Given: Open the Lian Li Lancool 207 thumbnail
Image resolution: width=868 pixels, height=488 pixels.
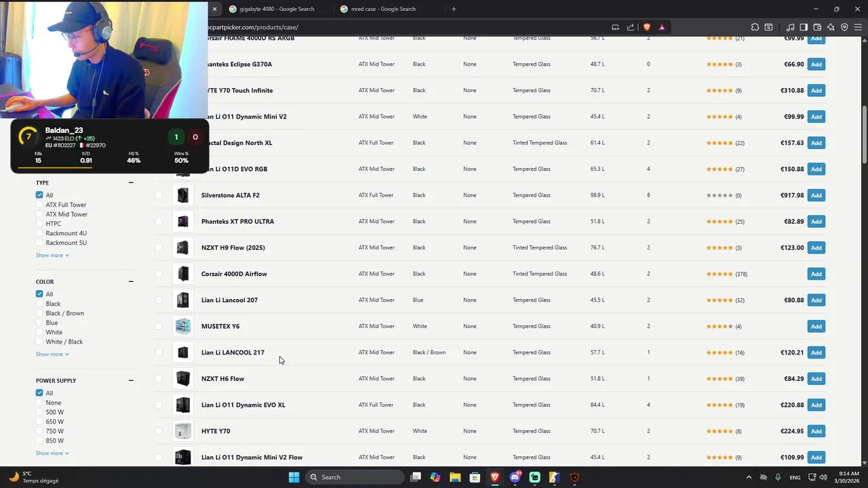Looking at the screenshot, I should (x=182, y=300).
